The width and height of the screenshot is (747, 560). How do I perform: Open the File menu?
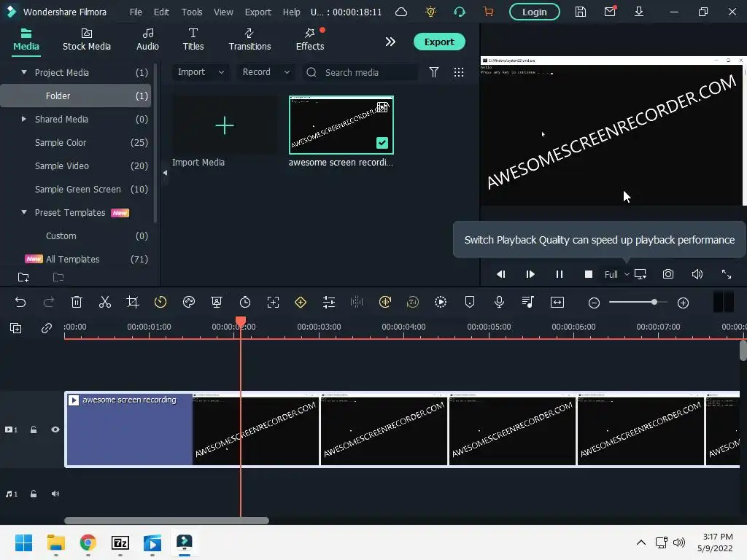click(x=136, y=12)
